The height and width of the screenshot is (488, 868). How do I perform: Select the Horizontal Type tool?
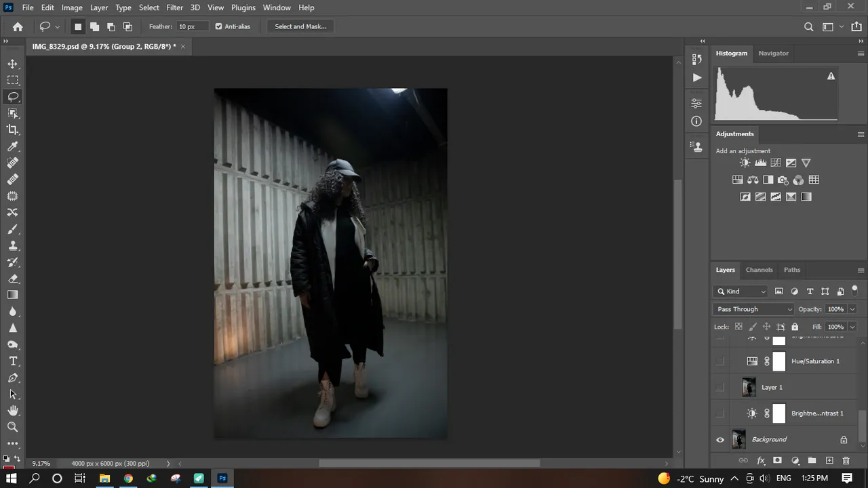point(13,361)
